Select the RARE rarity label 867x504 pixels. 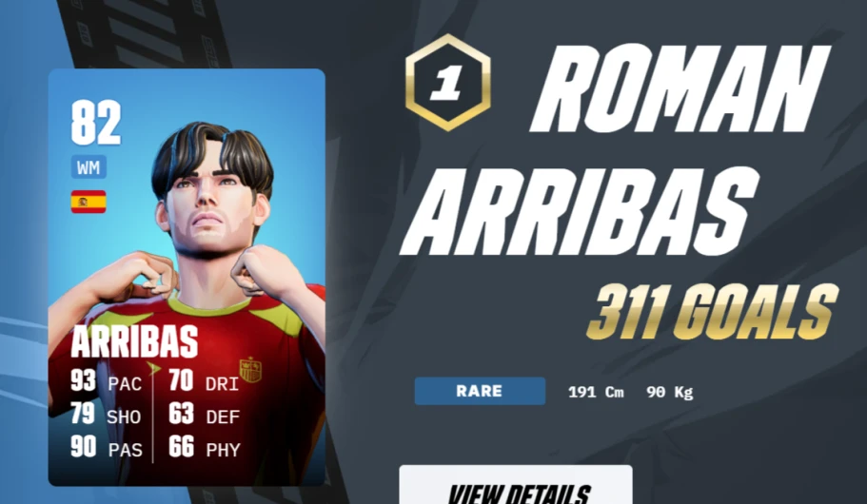(x=480, y=391)
